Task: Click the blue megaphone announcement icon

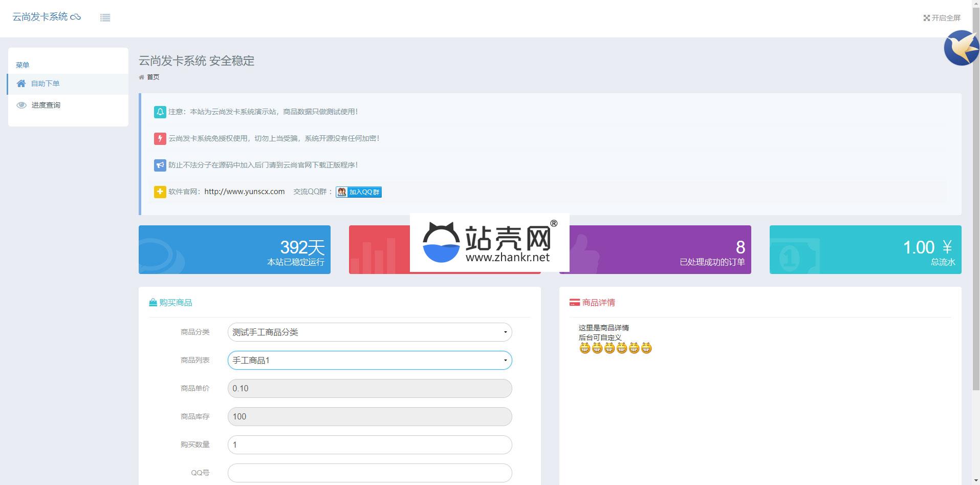Action: [160, 165]
